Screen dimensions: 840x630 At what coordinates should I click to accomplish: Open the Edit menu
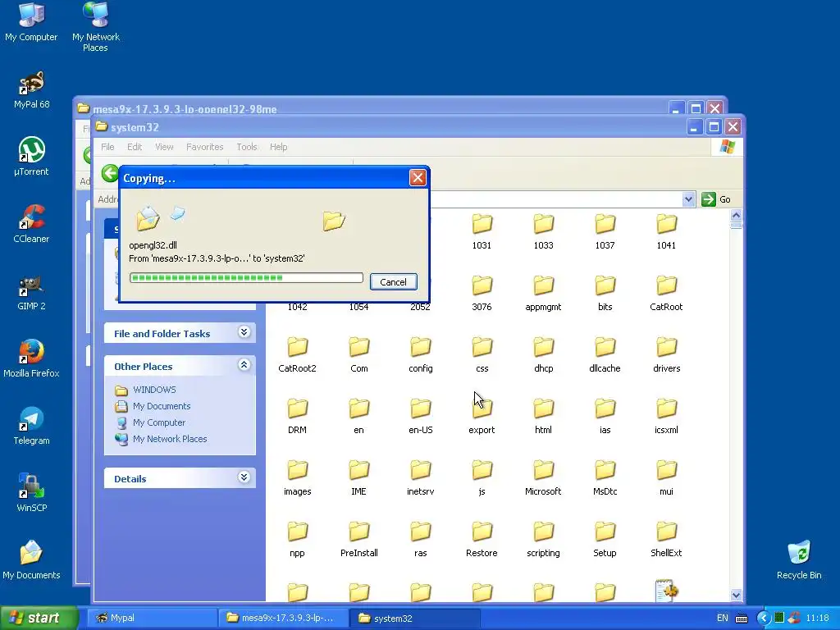pyautogui.click(x=135, y=147)
